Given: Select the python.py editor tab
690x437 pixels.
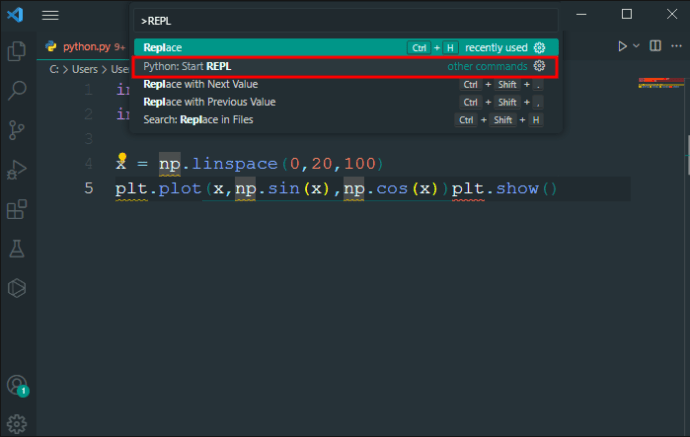Looking at the screenshot, I should [84, 47].
